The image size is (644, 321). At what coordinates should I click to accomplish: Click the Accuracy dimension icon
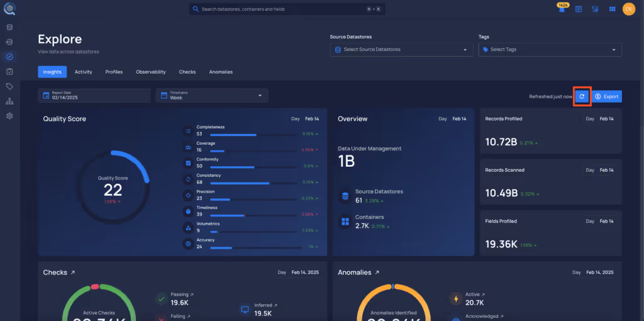pos(188,244)
